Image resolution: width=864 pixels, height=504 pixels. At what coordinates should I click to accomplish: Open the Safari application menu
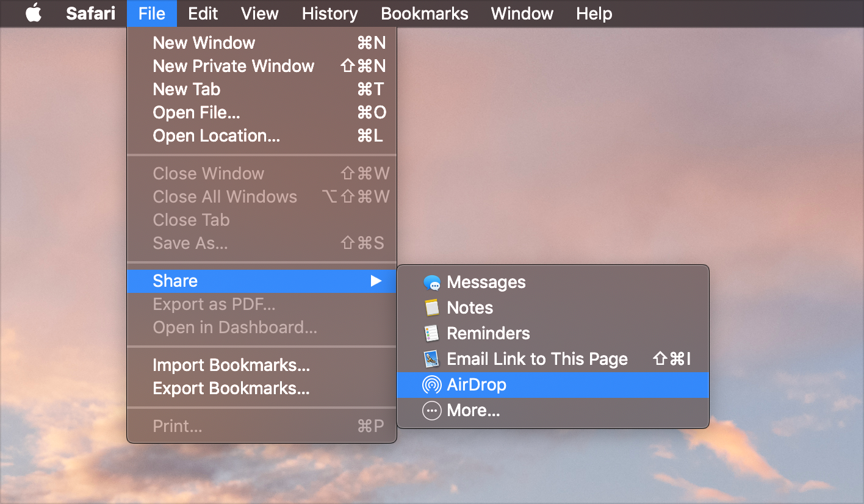coord(90,13)
